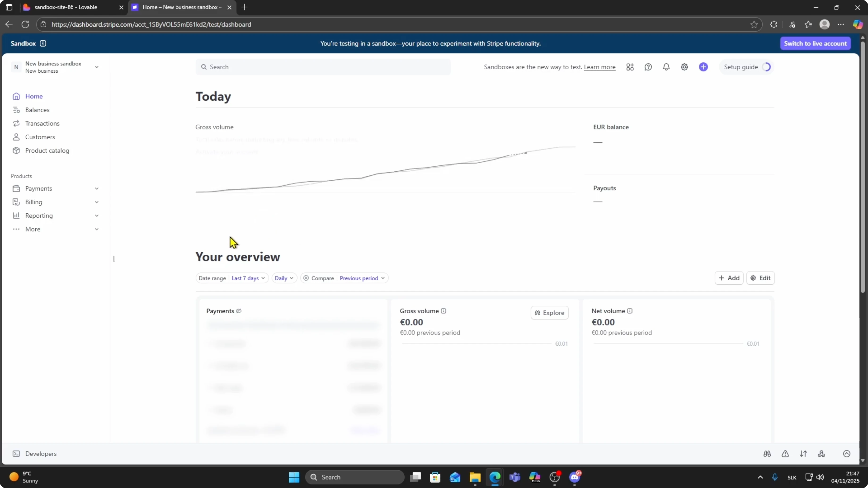Follow the Learn more link
Image resolution: width=868 pixels, height=488 pixels.
click(599, 67)
